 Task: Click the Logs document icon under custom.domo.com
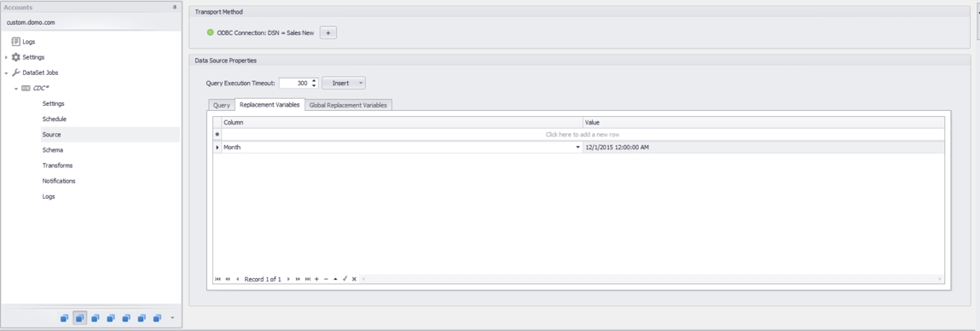pos(15,41)
